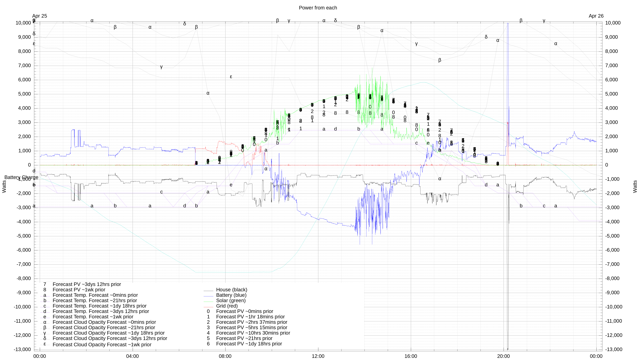Click the left axis '5,000' tick label

(25, 94)
